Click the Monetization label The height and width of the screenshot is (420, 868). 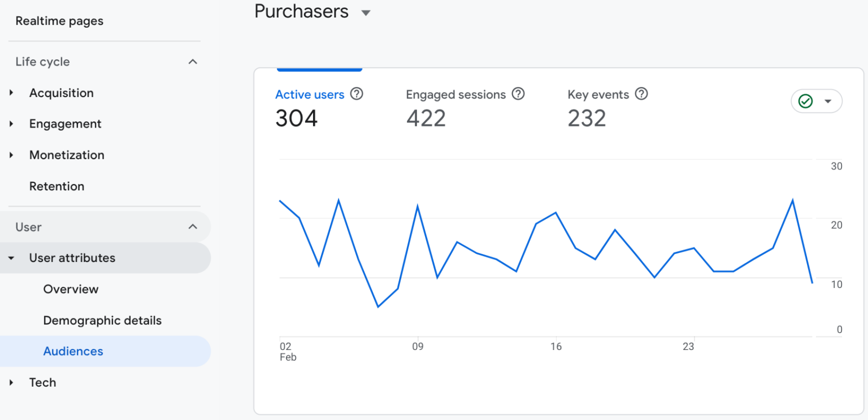click(x=67, y=155)
